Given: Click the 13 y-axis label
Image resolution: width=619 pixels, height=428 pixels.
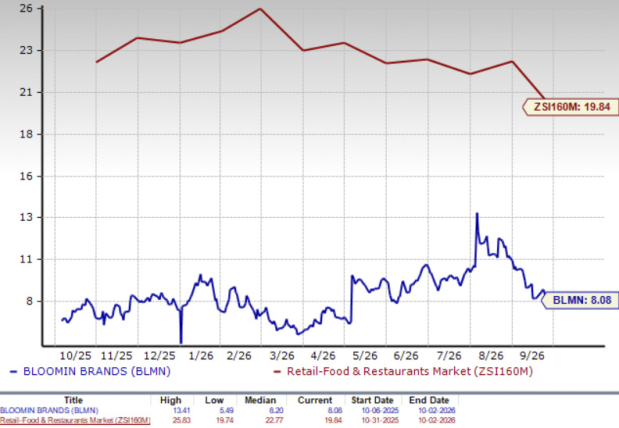Looking at the screenshot, I should point(26,218).
